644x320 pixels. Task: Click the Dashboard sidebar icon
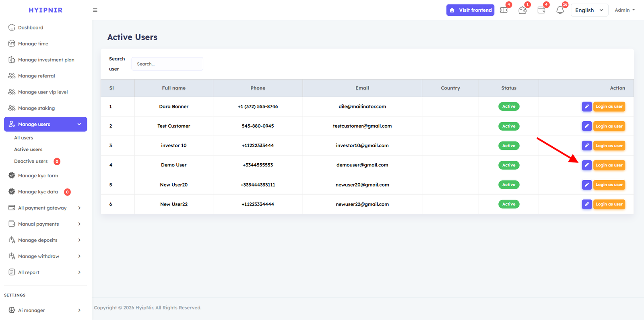pyautogui.click(x=12, y=27)
